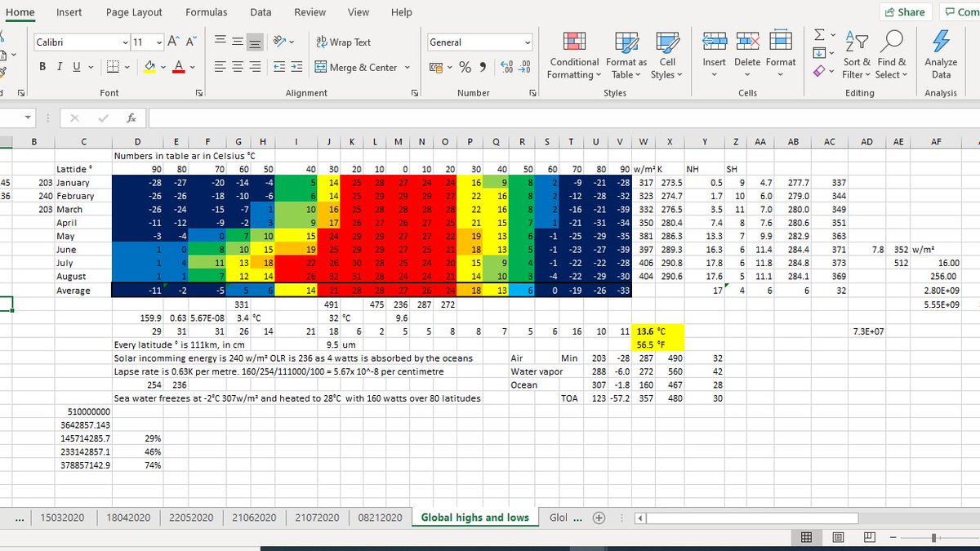Open Cell Styles gallery
This screenshot has width=980, height=551.
click(x=667, y=56)
